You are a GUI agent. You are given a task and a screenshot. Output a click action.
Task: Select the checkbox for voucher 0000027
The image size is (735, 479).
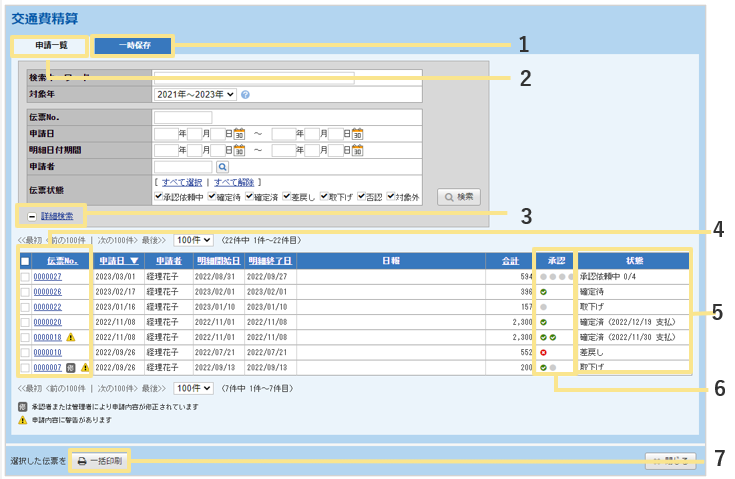(x=25, y=277)
